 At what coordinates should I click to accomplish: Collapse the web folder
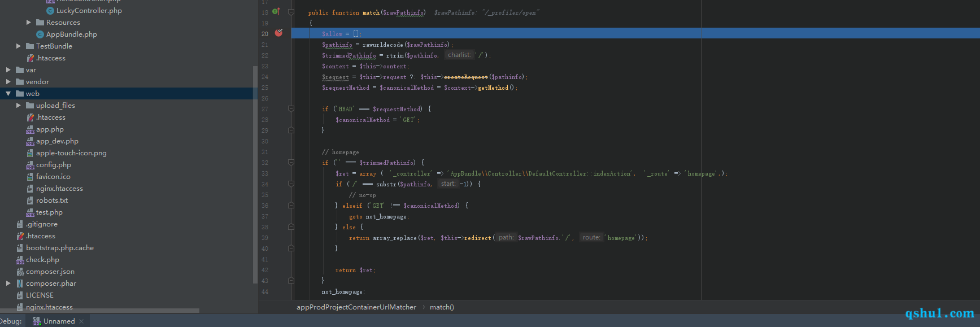(x=8, y=94)
